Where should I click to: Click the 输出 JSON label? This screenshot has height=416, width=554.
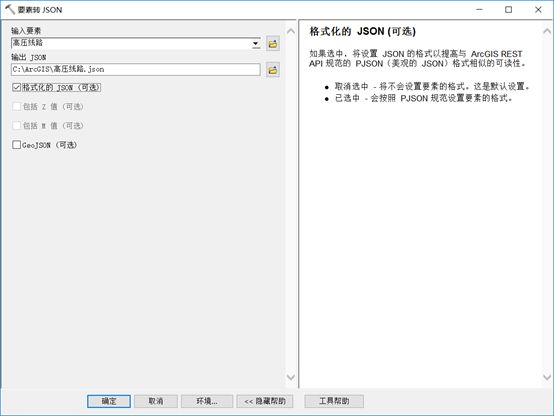pyautogui.click(x=29, y=57)
